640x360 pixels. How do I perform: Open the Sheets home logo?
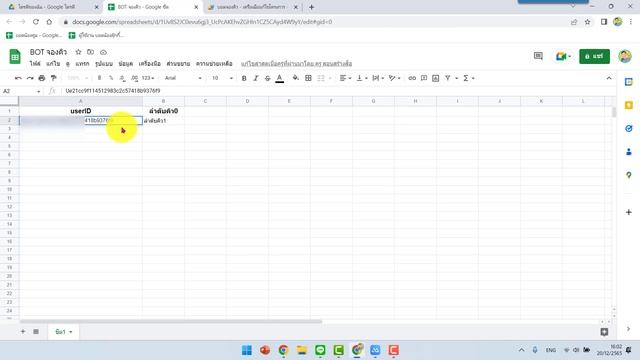coord(15,57)
